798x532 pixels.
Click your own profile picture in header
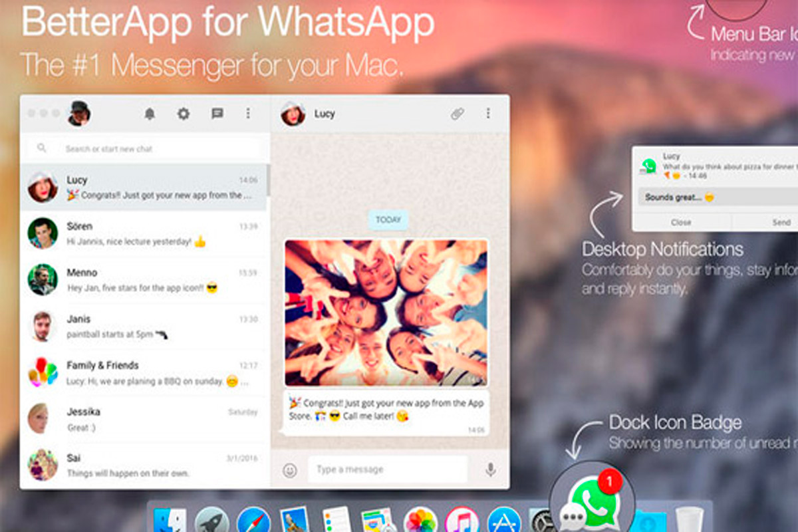pyautogui.click(x=79, y=114)
